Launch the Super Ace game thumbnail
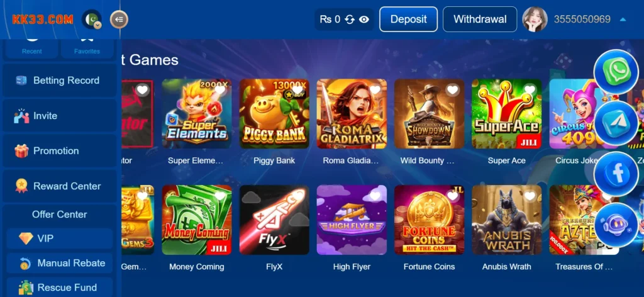The image size is (644, 297). [506, 114]
